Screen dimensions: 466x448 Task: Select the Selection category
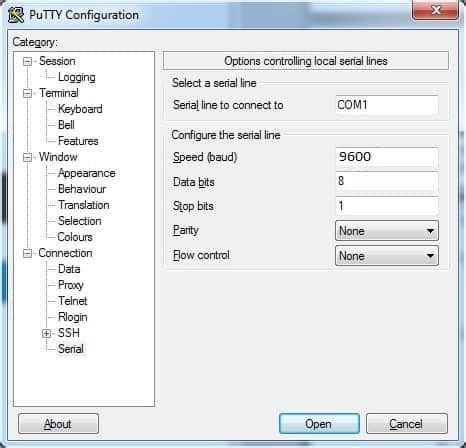tap(79, 221)
